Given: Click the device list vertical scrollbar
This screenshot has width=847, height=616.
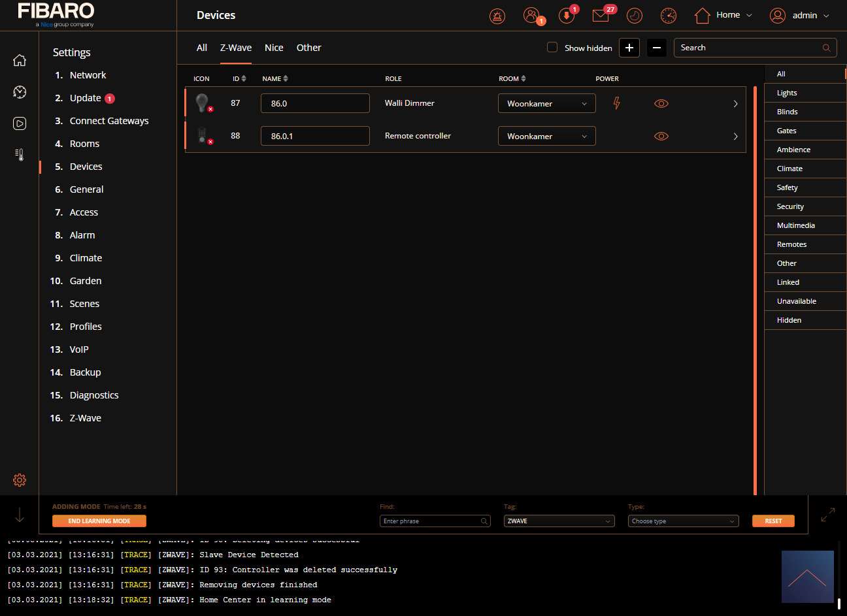Looking at the screenshot, I should pyautogui.click(x=755, y=287).
